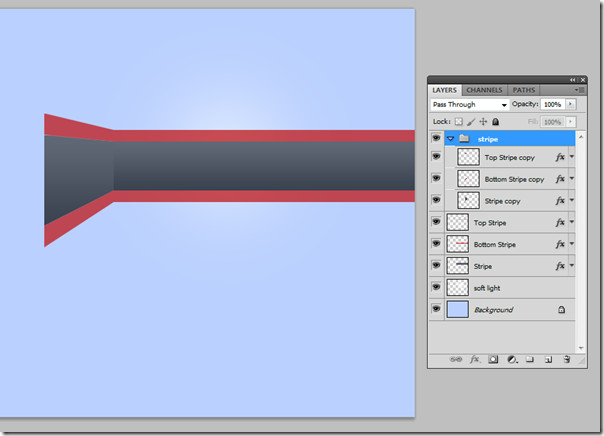The width and height of the screenshot is (604, 436).
Task: Hide the Top Stripe layer
Action: pyautogui.click(x=436, y=221)
